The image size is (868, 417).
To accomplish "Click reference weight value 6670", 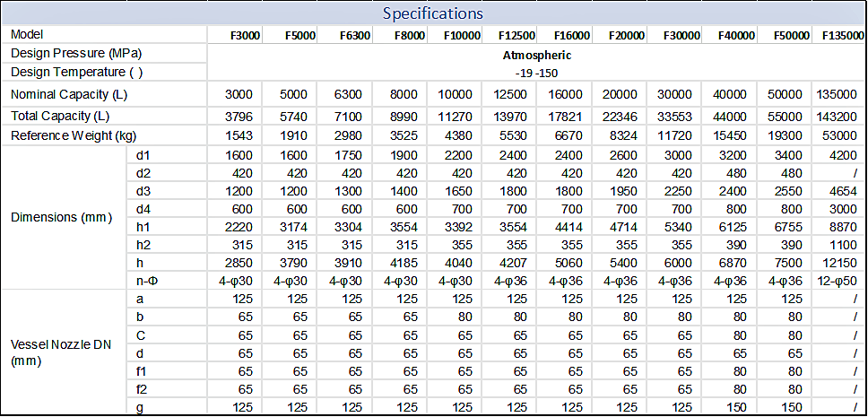I will point(568,135).
